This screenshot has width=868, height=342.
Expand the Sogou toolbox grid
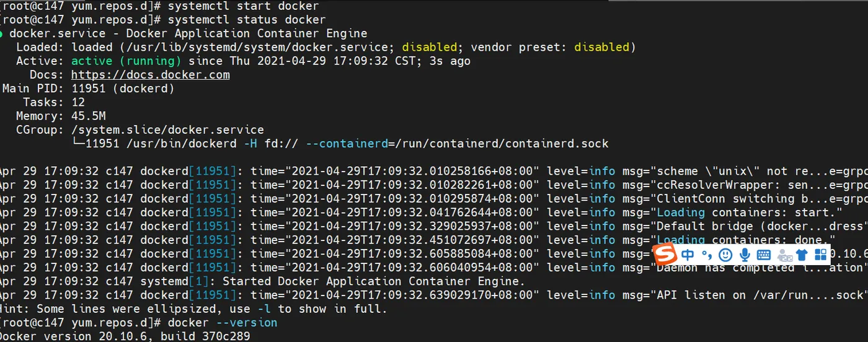click(x=821, y=254)
